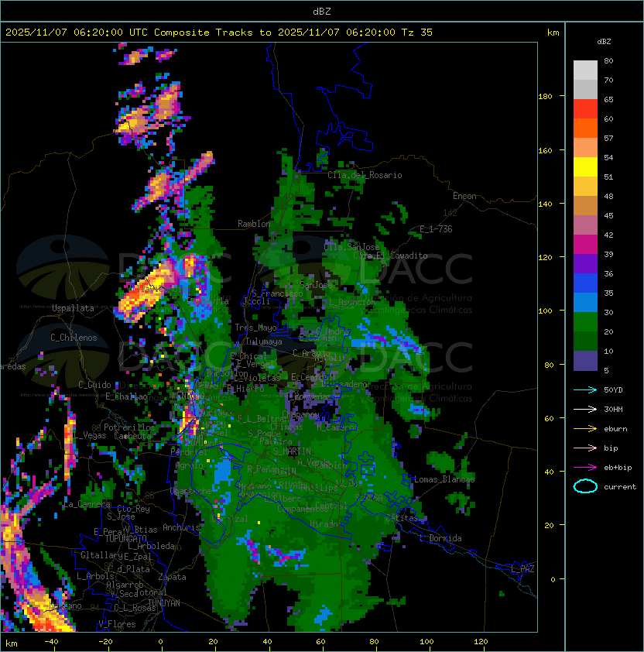Screen dimensions: 644x652
Task: Click the 0 km tick on vertical axis
Action: (553, 580)
